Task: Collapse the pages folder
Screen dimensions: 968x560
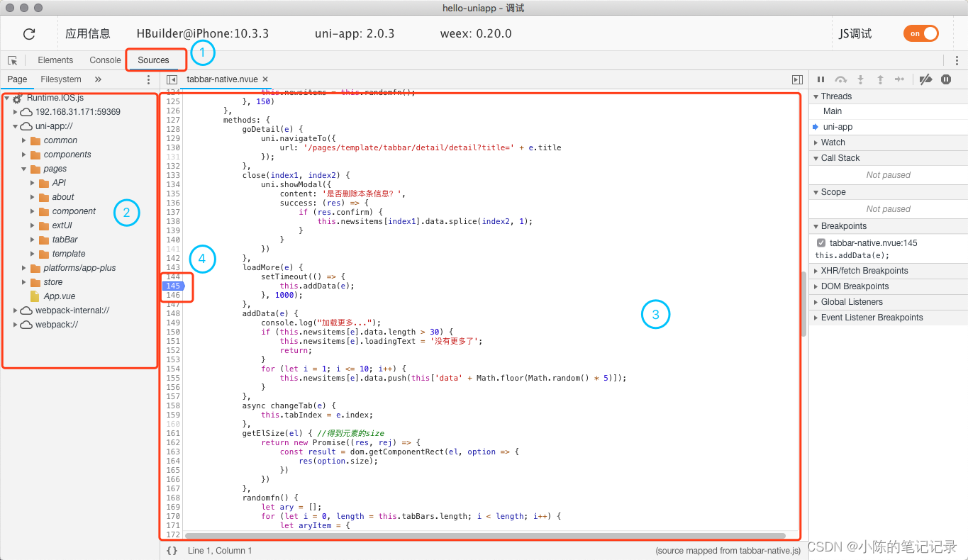Action: pyautogui.click(x=24, y=169)
